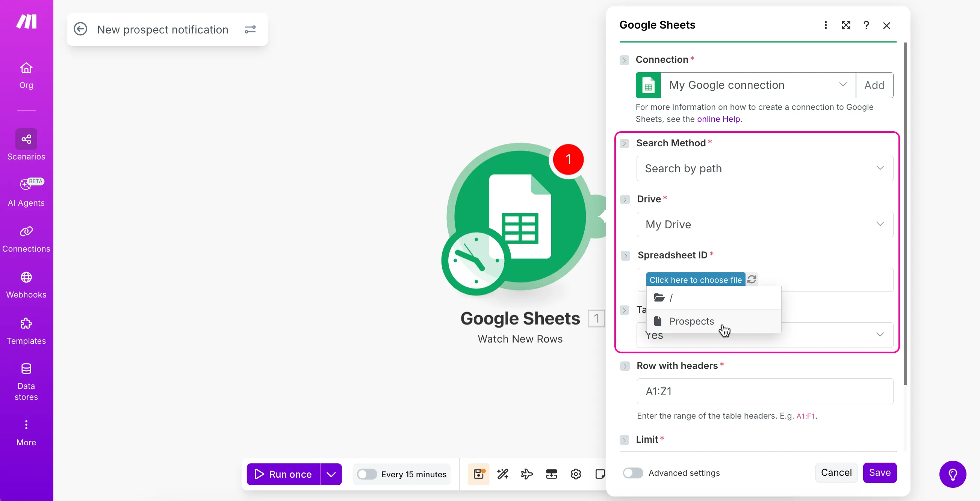Toggle the scenario scheduling switch
This screenshot has height=501, width=980.
coord(367,474)
